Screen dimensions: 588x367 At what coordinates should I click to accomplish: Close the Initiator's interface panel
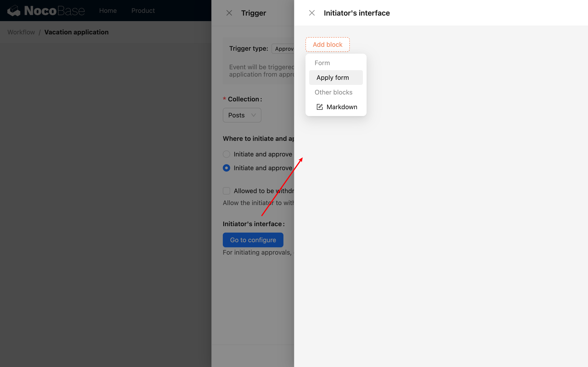(311, 13)
